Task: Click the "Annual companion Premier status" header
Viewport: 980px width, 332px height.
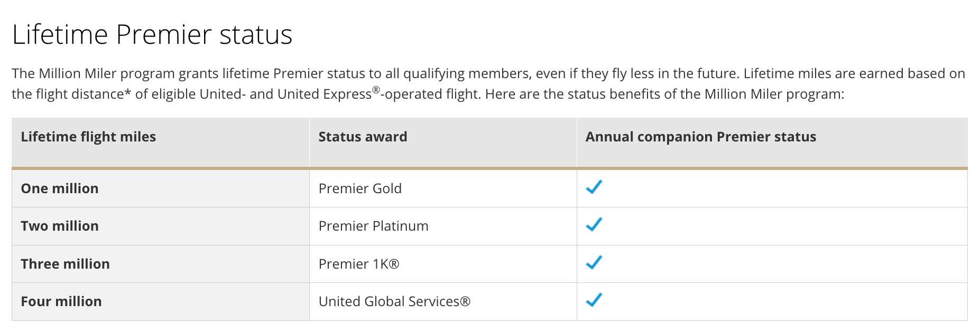Action: 700,137
